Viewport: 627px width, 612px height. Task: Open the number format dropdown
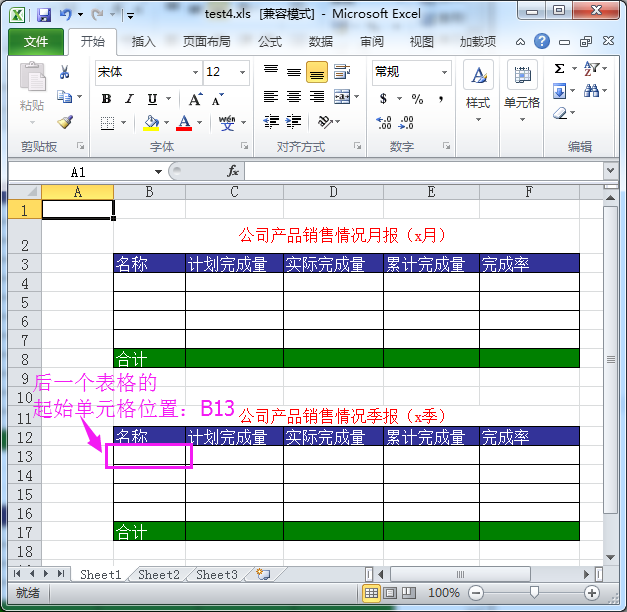(443, 72)
